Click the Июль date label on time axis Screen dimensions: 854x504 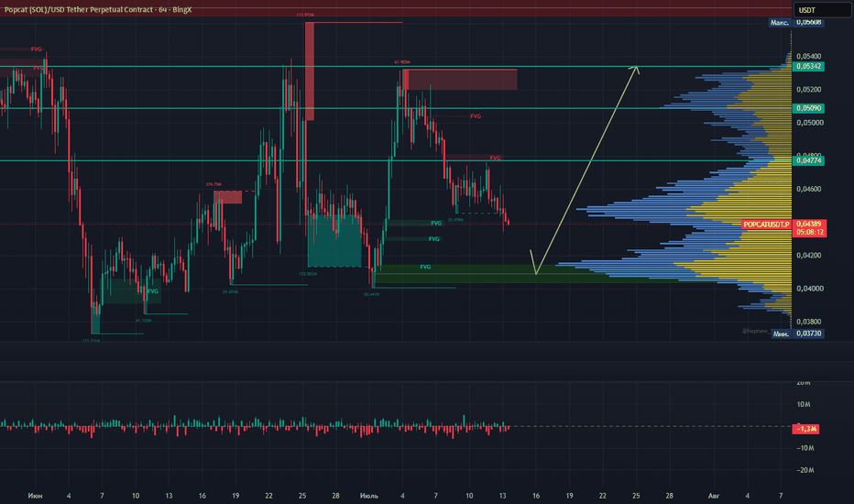click(x=369, y=496)
